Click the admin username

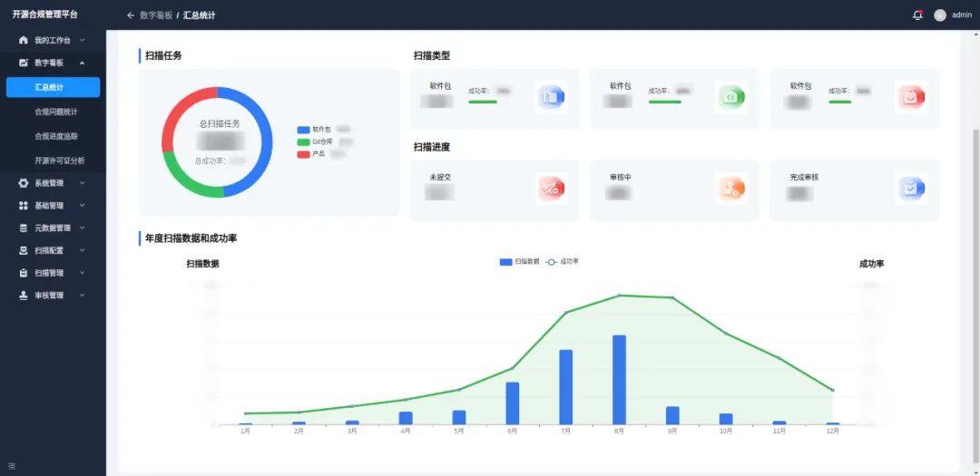(962, 15)
